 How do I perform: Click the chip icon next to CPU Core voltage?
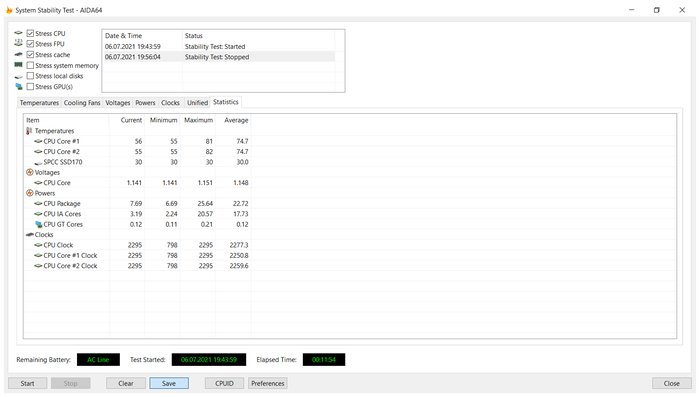[38, 183]
